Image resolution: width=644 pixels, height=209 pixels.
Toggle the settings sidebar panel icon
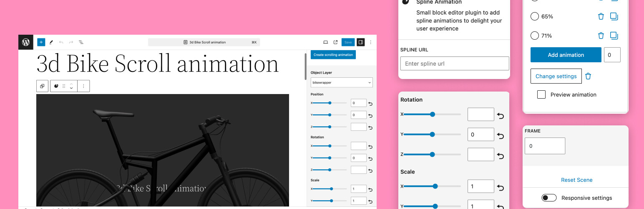[x=361, y=42]
